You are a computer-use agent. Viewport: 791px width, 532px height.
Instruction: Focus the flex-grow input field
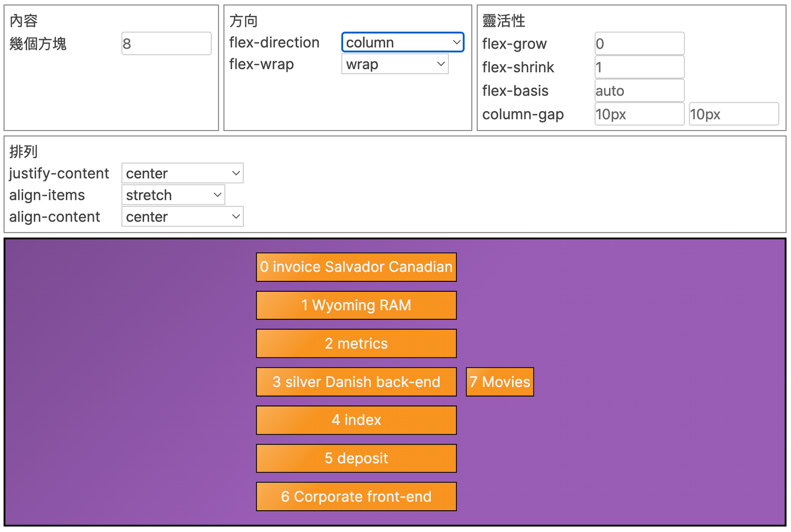(639, 44)
